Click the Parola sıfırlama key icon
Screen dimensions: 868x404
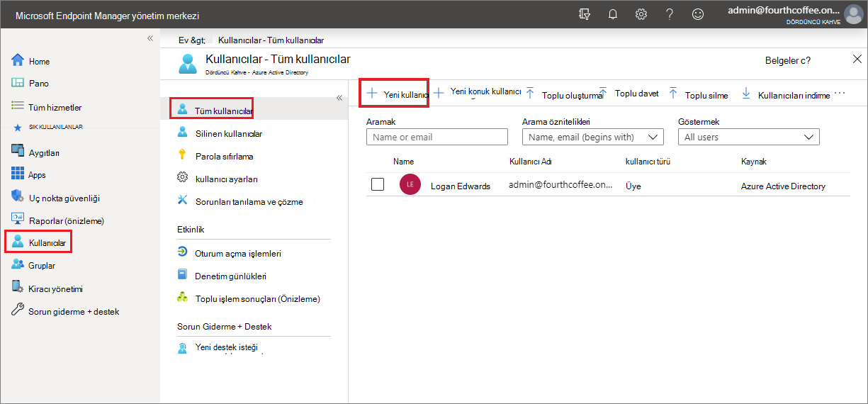click(183, 155)
